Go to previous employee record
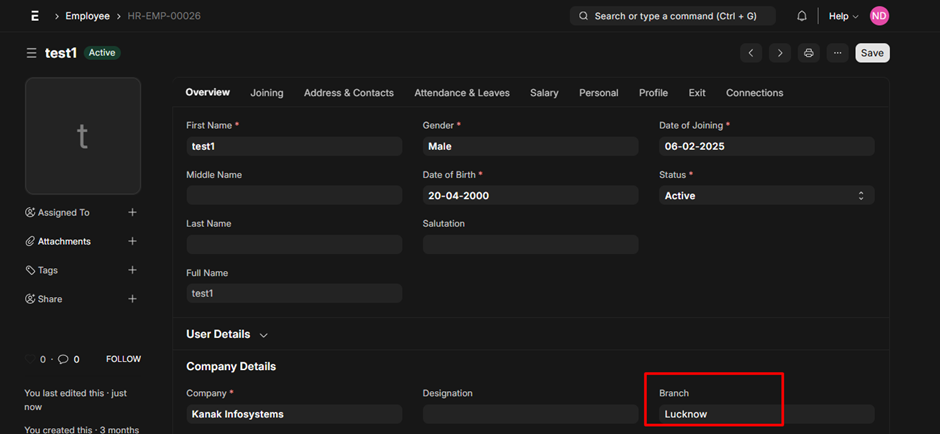 [751, 53]
